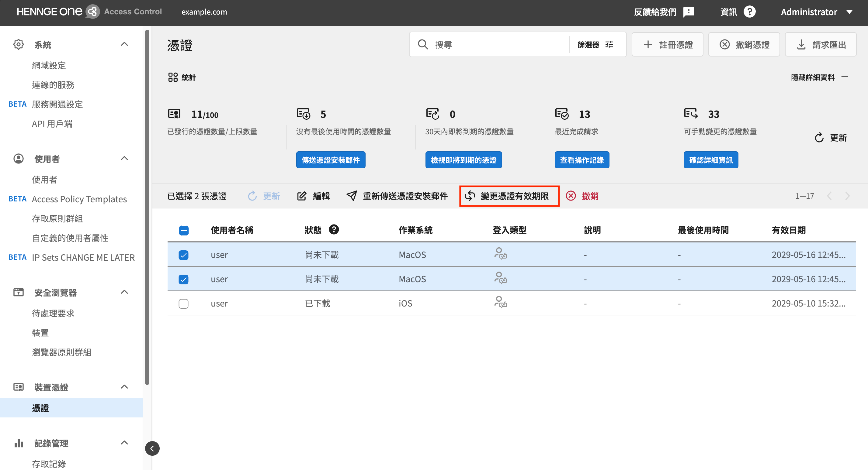Open 存取原則群組 in sidebar
Viewport: 868px width, 470px height.
(x=57, y=219)
